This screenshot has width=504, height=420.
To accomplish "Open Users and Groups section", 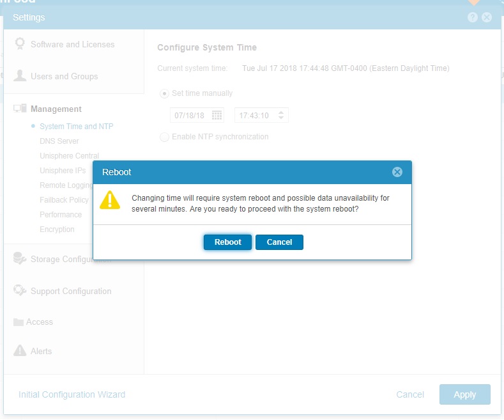I will pyautogui.click(x=65, y=76).
